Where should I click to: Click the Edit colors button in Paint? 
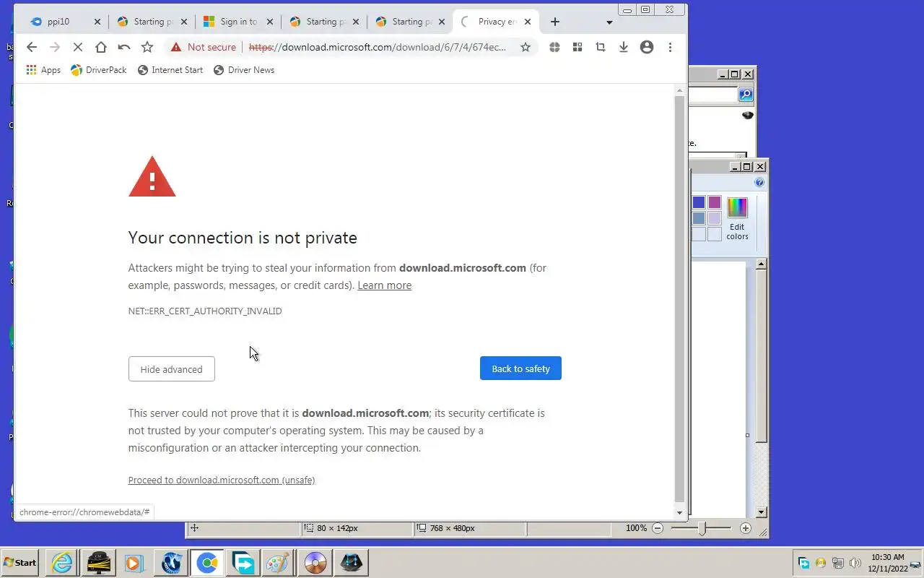[737, 218]
